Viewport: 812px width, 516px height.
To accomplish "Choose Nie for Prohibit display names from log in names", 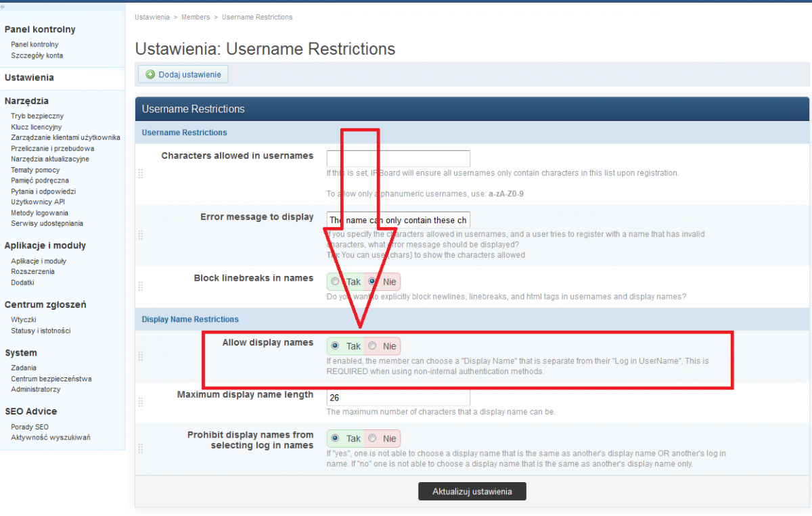I will [x=372, y=438].
